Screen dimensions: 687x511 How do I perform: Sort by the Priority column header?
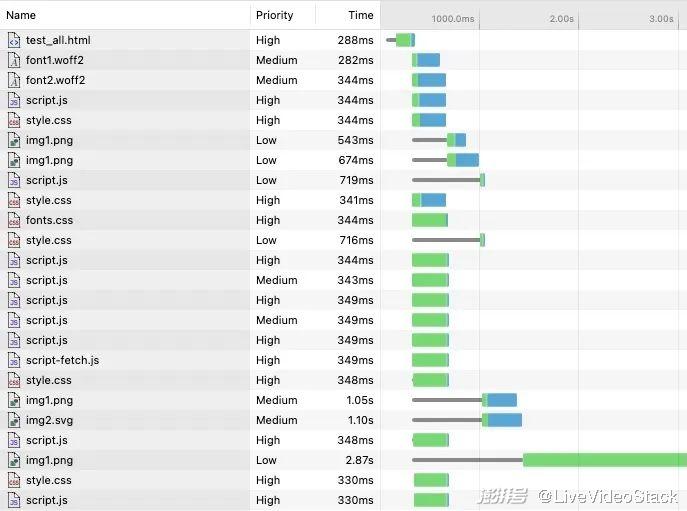tap(274, 15)
